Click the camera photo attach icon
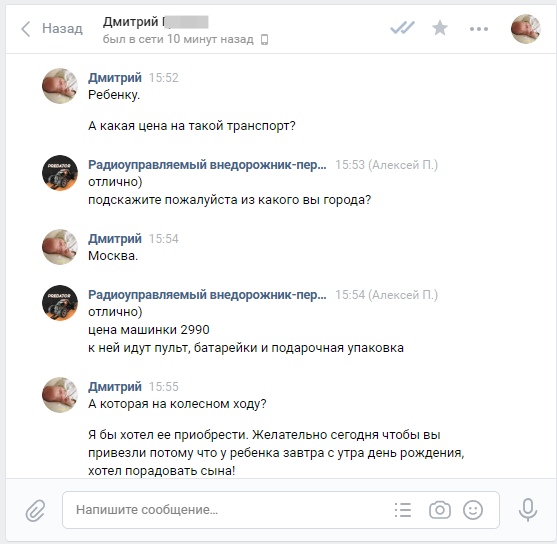 (x=440, y=510)
